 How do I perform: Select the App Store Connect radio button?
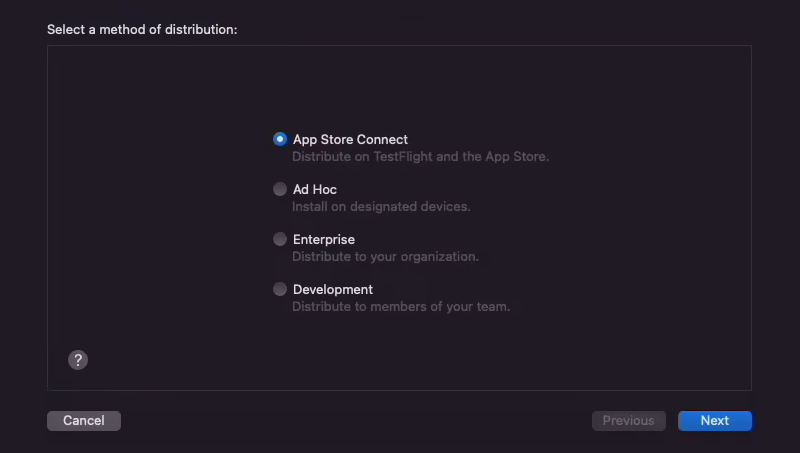point(280,139)
